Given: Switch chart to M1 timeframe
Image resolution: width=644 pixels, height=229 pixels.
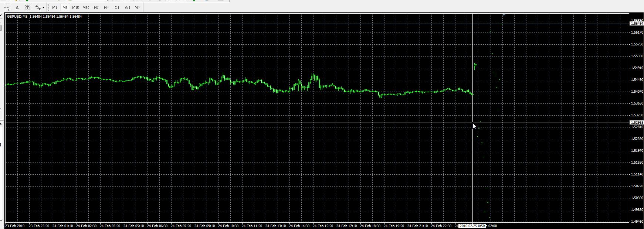Looking at the screenshot, I should click(55, 7).
